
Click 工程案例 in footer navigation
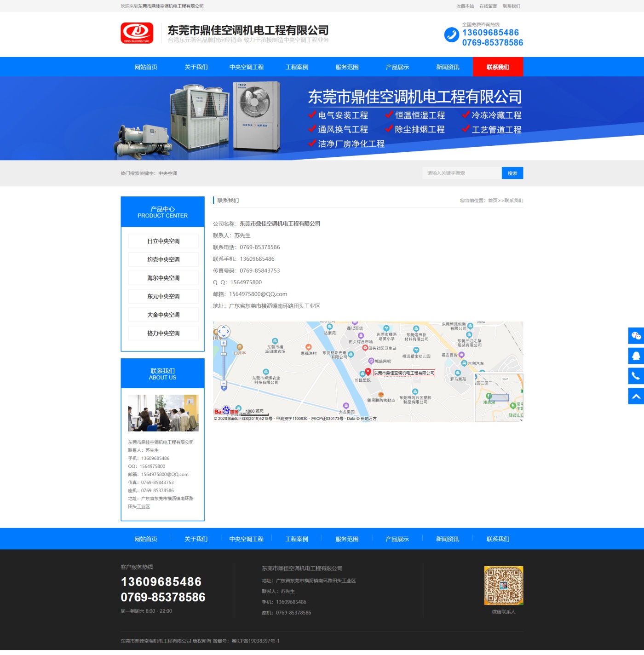(x=297, y=539)
